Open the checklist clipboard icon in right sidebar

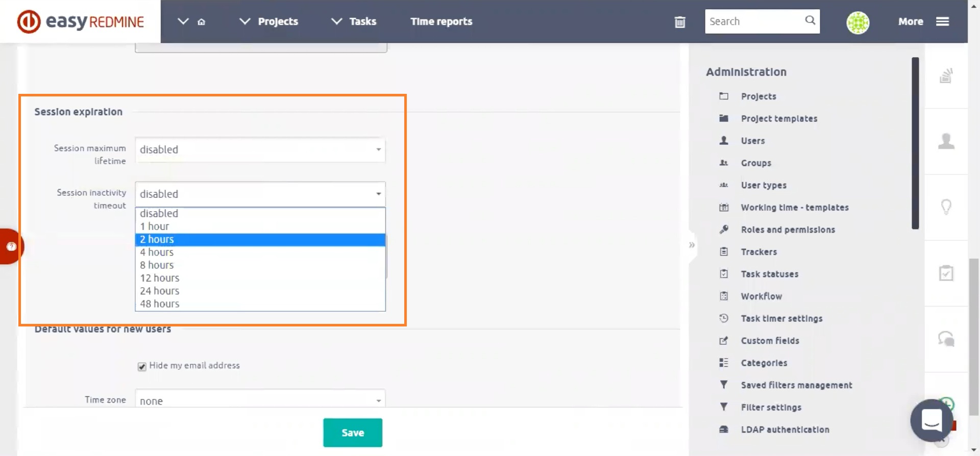pyautogui.click(x=946, y=273)
